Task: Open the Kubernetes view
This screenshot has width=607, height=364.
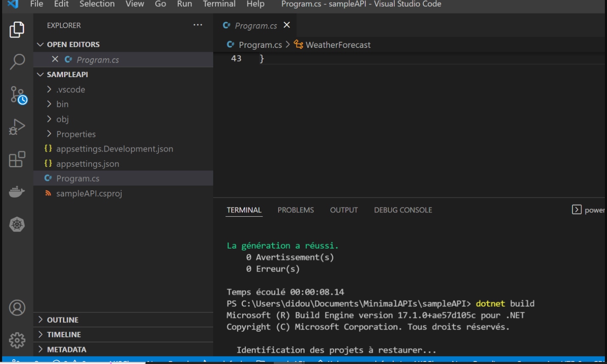Action: pyautogui.click(x=17, y=224)
